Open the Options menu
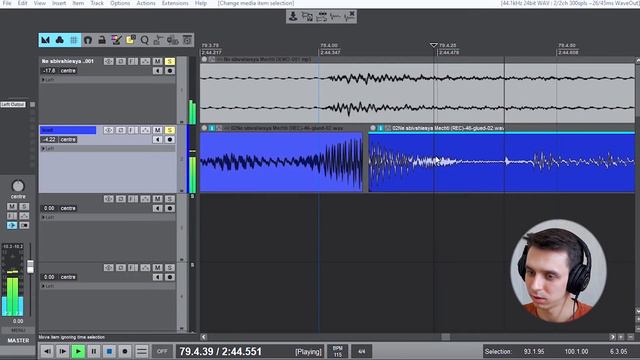Image resolution: width=640 pixels, height=360 pixels. click(120, 3)
